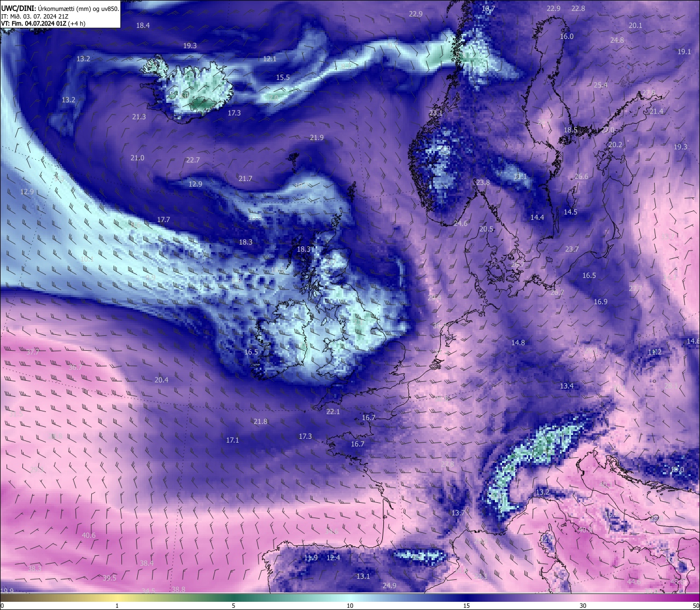Click the 23.8 value on the map
The width and height of the screenshot is (700, 610).
[x=482, y=182]
